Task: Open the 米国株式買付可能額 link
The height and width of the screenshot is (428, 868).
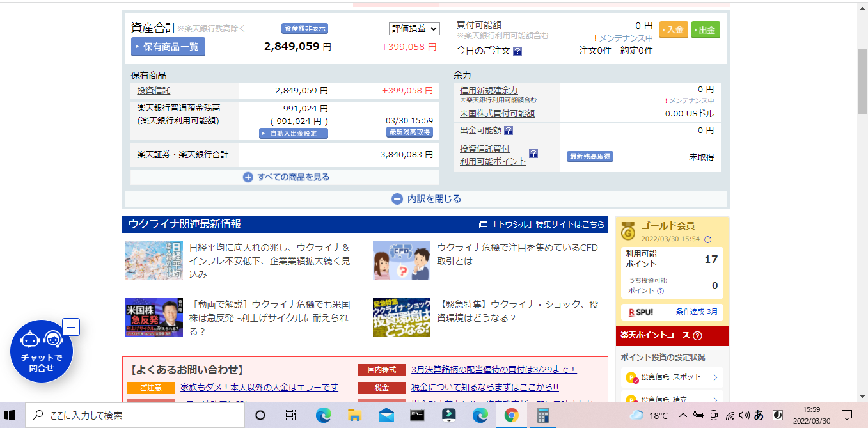Action: pyautogui.click(x=497, y=114)
